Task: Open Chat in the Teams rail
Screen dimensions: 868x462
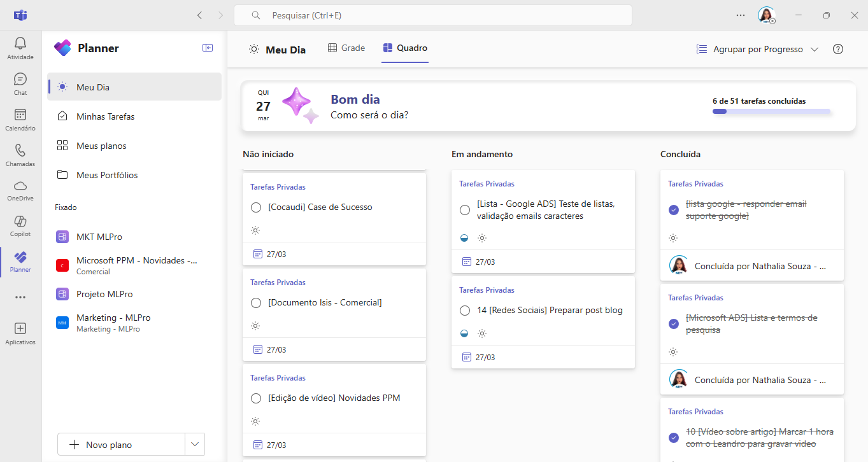Action: point(20,84)
